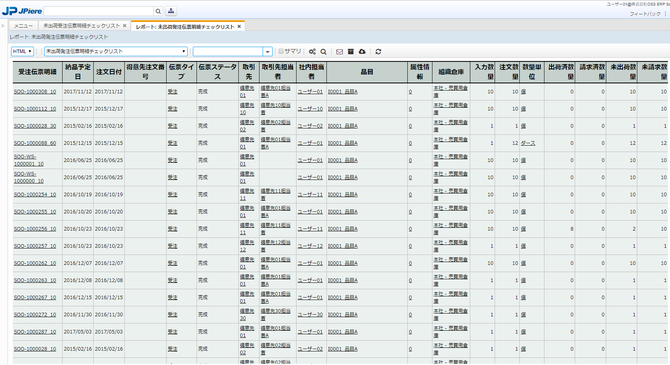The image size is (670, 365).
Task: Open order line SOO-1000263_10 link
Action: click(35, 280)
